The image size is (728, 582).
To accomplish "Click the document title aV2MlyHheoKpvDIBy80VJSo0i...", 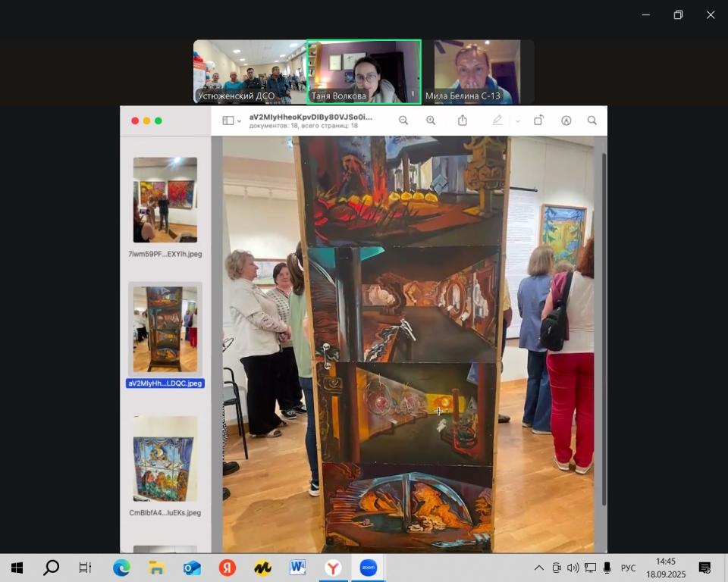I will click(x=311, y=117).
